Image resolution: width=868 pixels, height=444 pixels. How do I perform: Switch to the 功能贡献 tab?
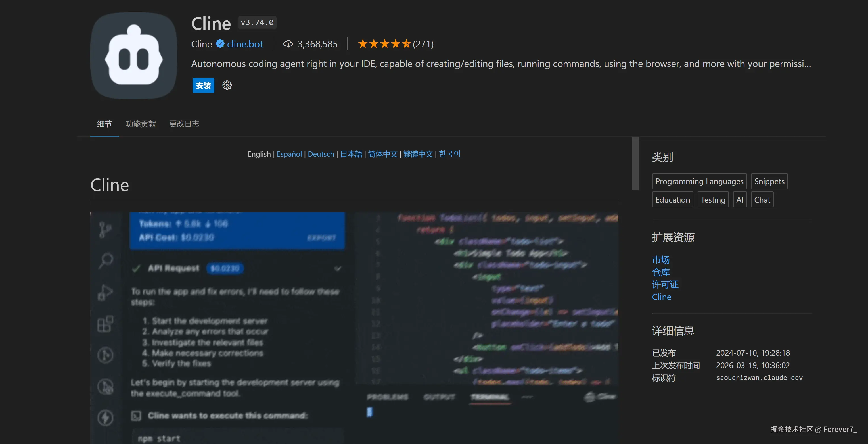click(x=141, y=124)
